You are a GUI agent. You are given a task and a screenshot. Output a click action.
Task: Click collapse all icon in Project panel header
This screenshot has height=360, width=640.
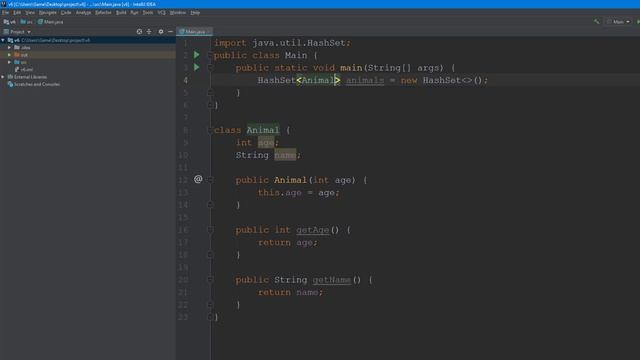click(x=149, y=31)
